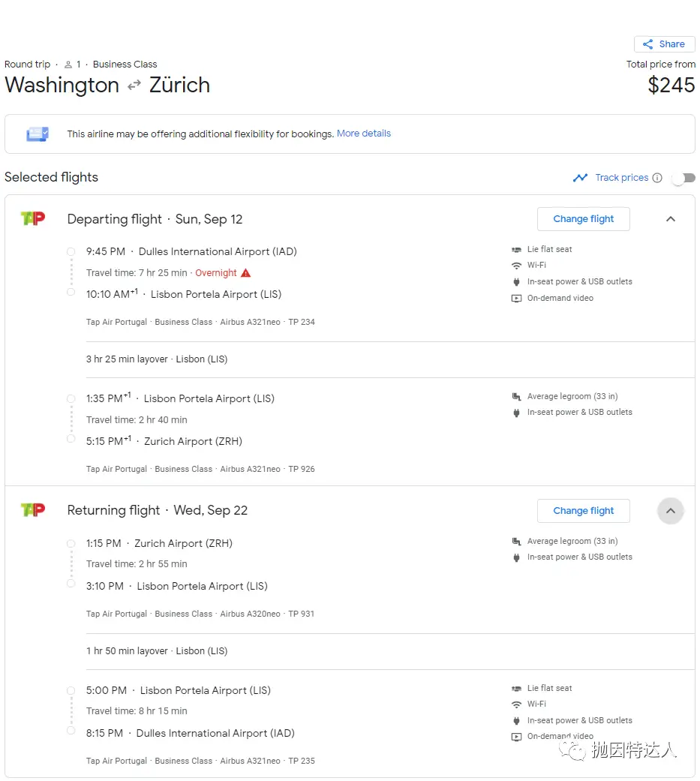
Task: Click the TAP logo beside Departing flight
Action: click(x=33, y=218)
